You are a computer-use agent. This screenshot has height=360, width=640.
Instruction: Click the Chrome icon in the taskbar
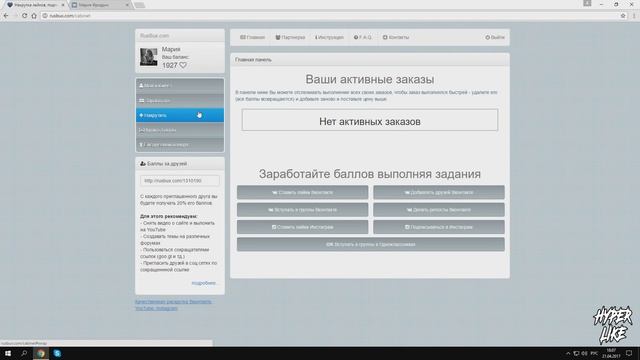tap(40, 353)
